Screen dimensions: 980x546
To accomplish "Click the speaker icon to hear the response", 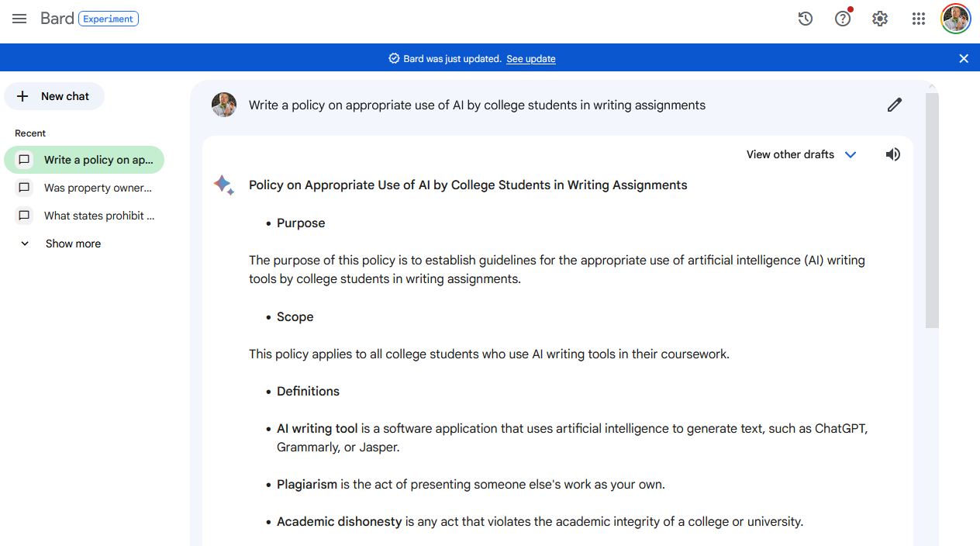I will coord(892,154).
